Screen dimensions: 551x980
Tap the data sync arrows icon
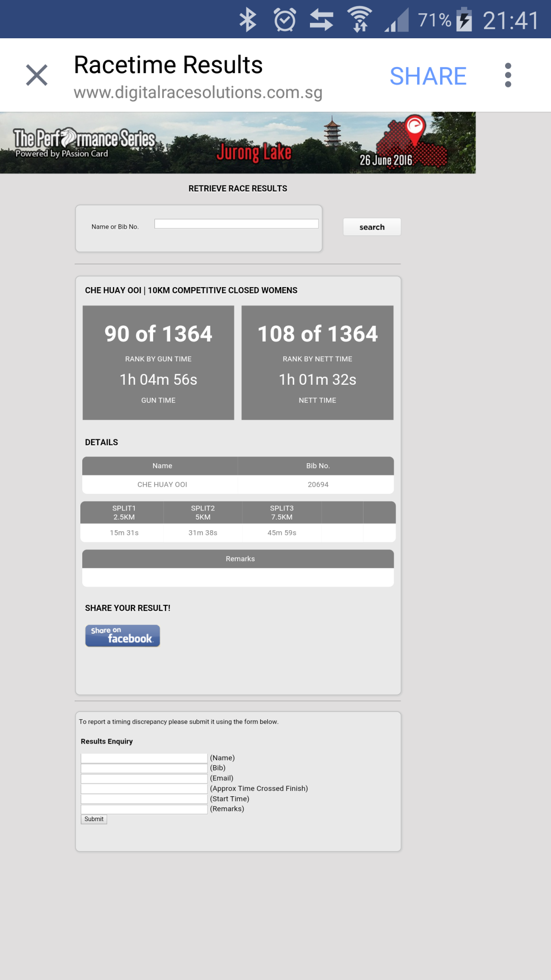click(x=321, y=20)
